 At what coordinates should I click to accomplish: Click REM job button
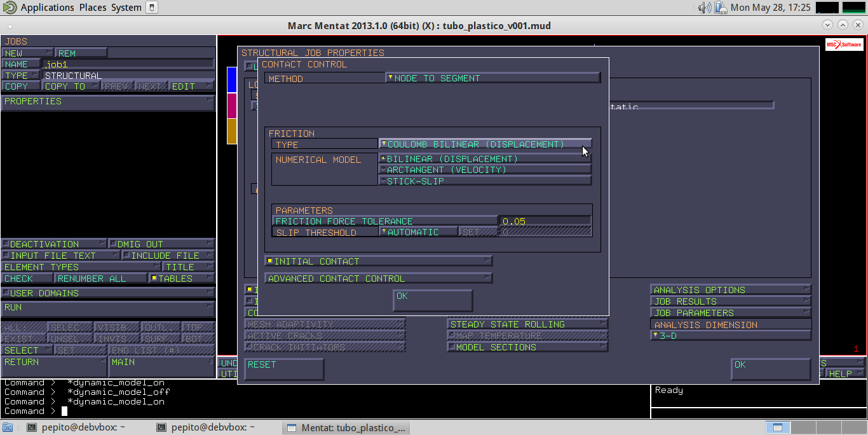[x=81, y=53]
